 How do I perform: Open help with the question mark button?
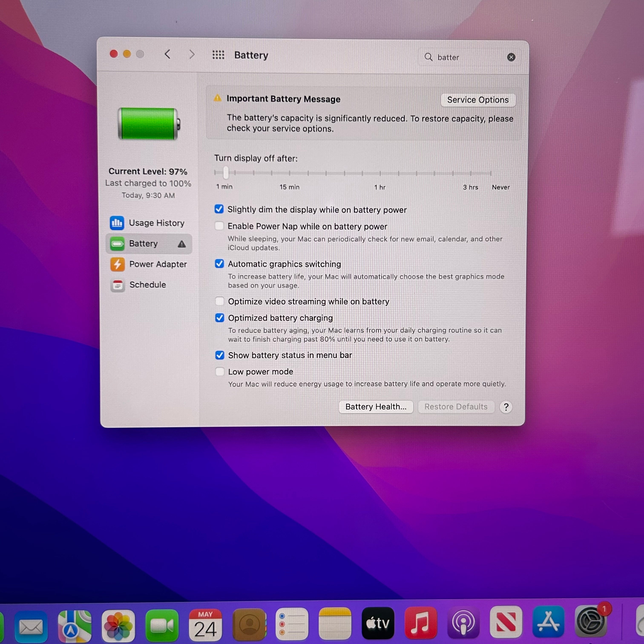[506, 407]
